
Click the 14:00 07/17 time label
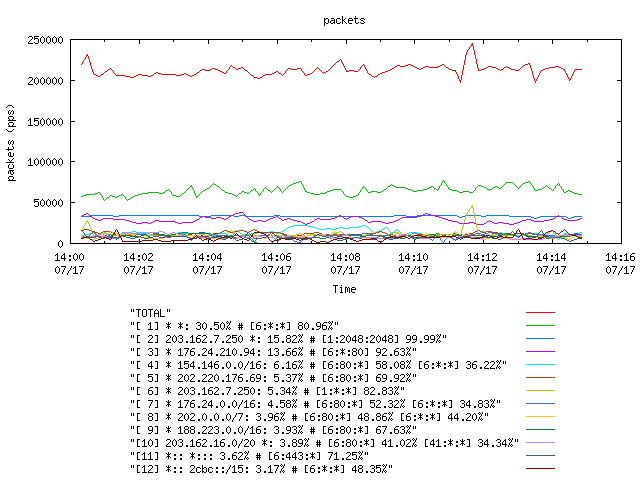(69, 264)
